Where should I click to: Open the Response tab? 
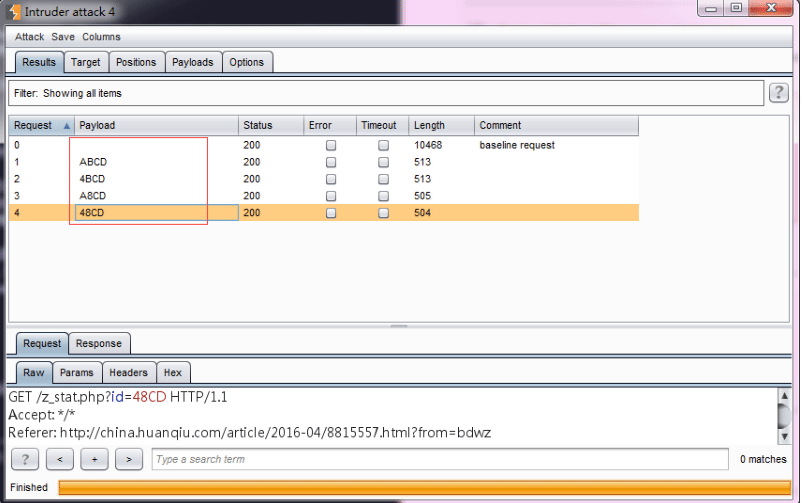click(99, 343)
